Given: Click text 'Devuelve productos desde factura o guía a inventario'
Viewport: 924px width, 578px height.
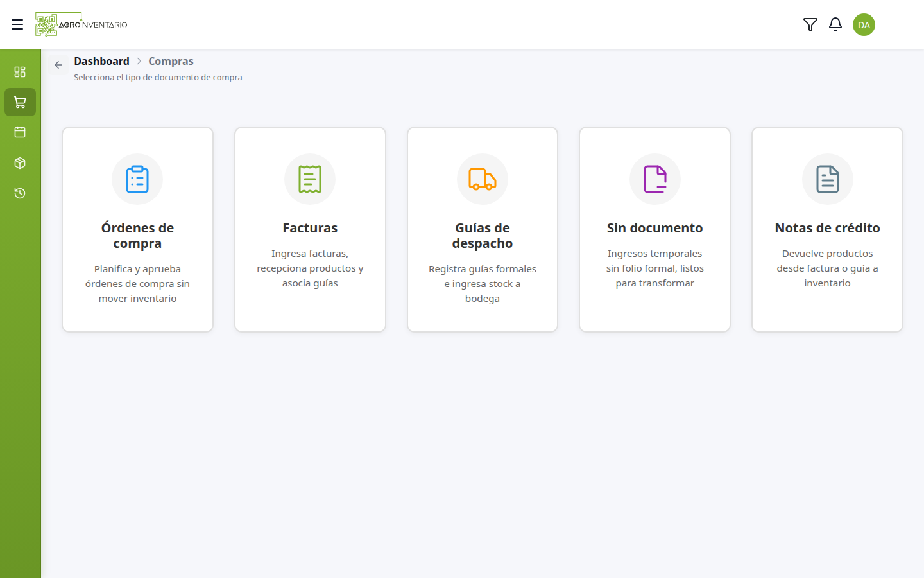Looking at the screenshot, I should click(x=828, y=268).
